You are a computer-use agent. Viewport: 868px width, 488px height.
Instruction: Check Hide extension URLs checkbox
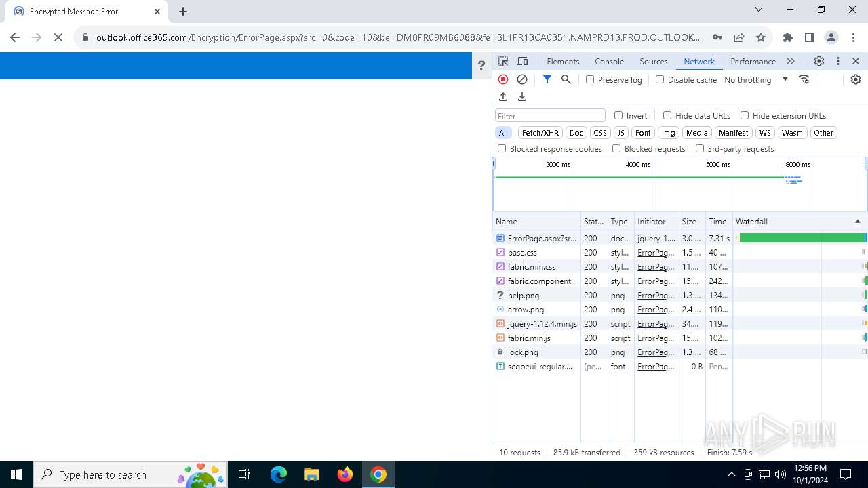pos(745,115)
